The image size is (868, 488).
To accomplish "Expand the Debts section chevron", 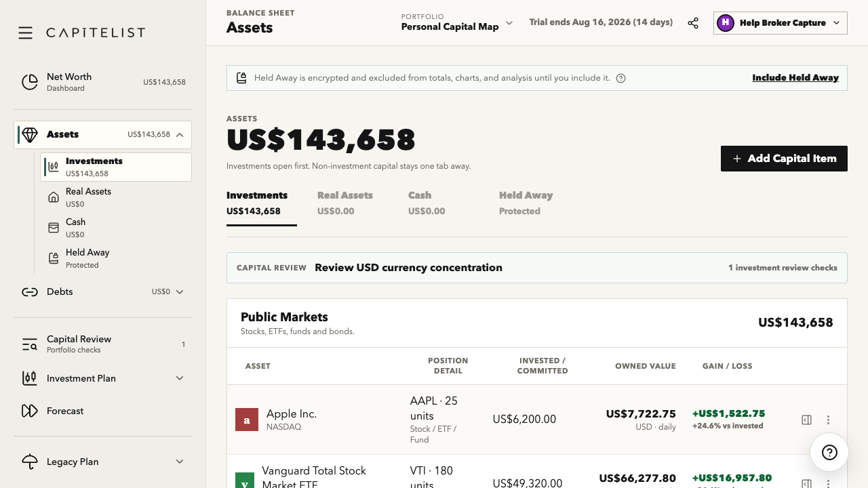I will point(180,292).
